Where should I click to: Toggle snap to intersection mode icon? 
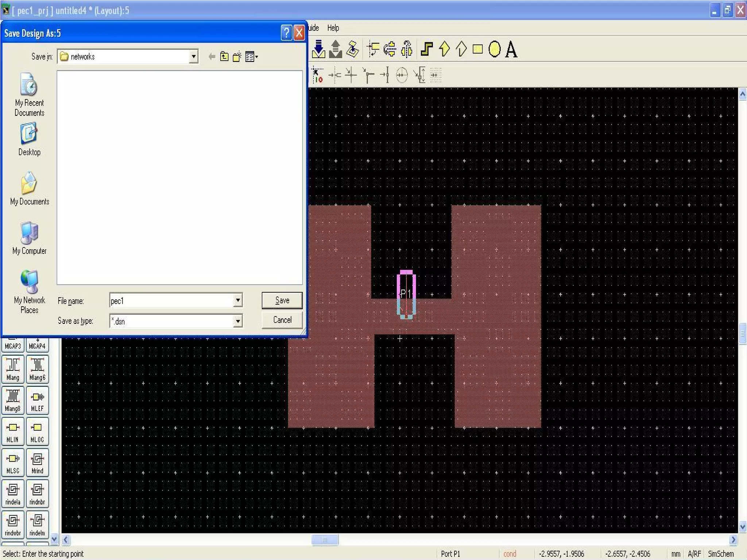click(351, 75)
